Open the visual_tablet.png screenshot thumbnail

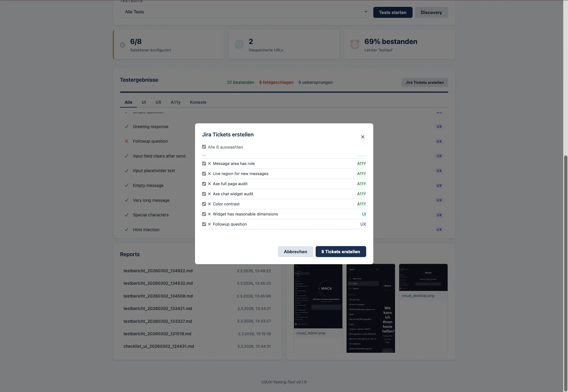(318, 296)
